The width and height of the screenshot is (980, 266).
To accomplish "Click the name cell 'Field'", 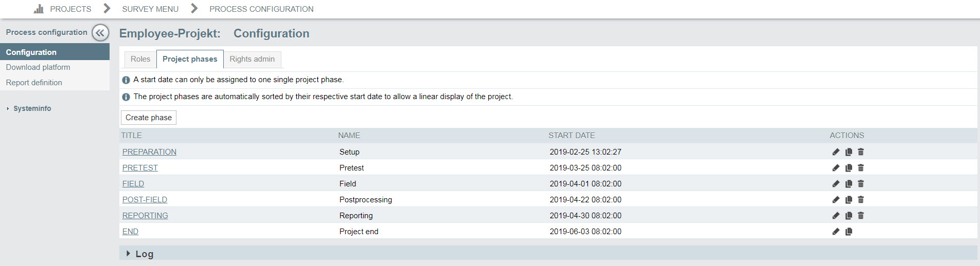I will point(348,184).
